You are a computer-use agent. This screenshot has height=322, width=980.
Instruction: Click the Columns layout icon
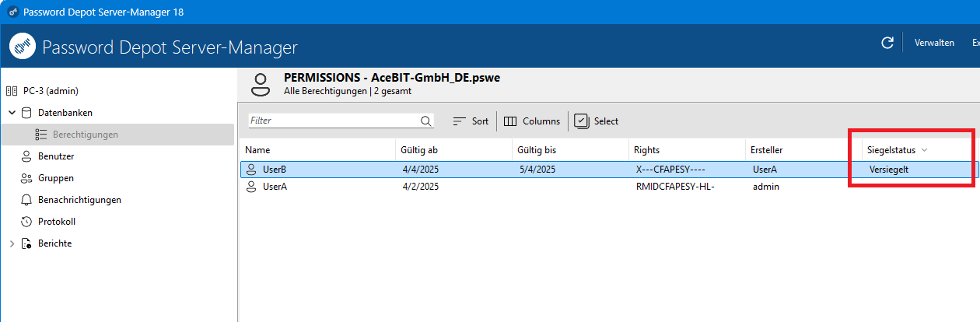pos(510,121)
